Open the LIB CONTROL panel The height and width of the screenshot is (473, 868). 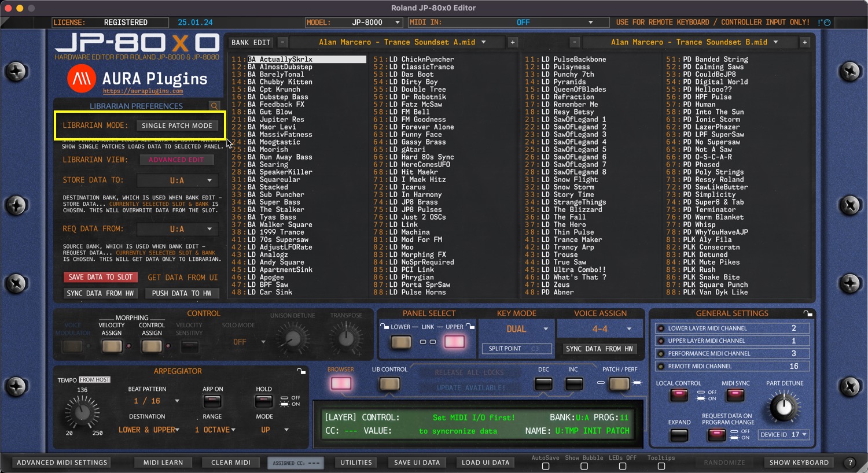[389, 383]
